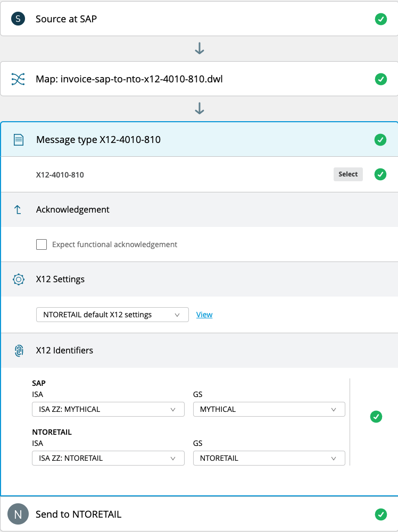Click the Acknowledgement upward arrow icon
Viewport: 398px width, 532px height.
[x=18, y=210]
